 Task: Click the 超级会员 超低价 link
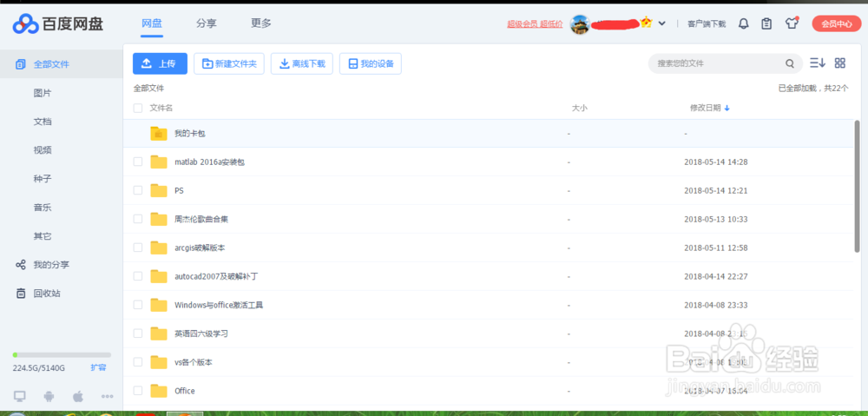535,24
